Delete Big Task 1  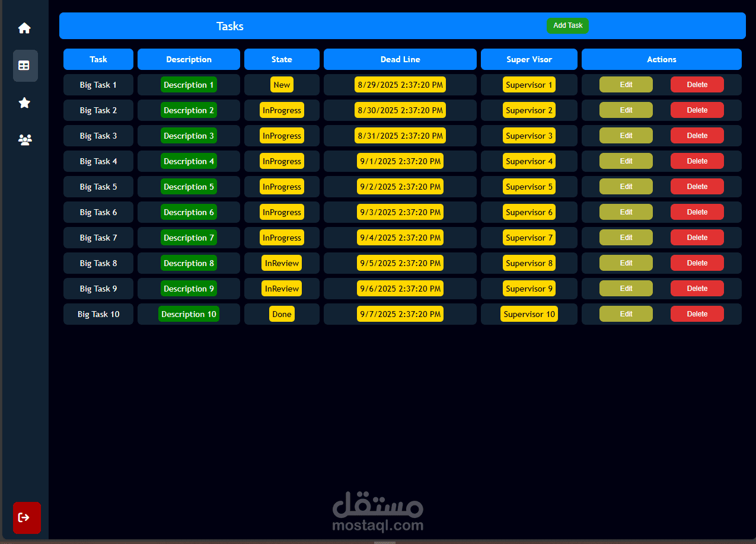pos(697,85)
